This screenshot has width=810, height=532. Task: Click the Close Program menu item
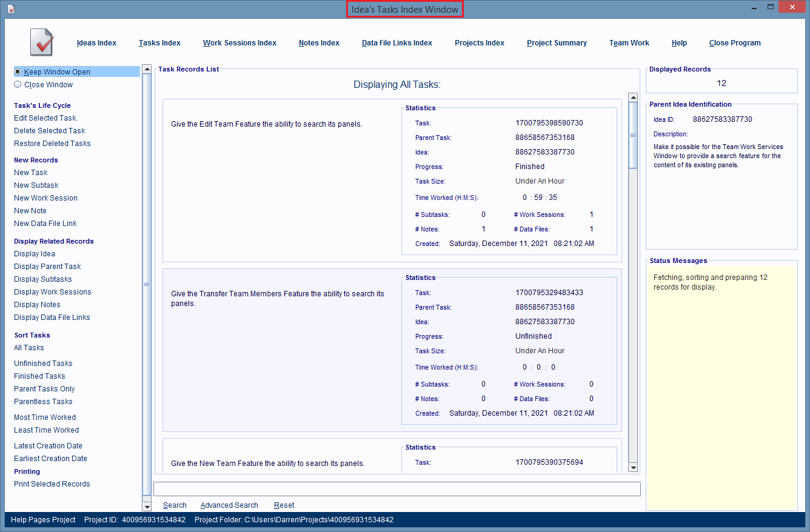tap(735, 43)
